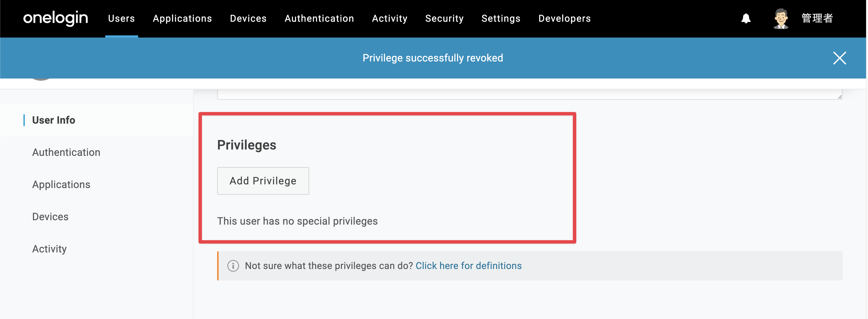Viewport: 868px width, 319px height.
Task: Open the Users menu
Action: click(x=121, y=19)
